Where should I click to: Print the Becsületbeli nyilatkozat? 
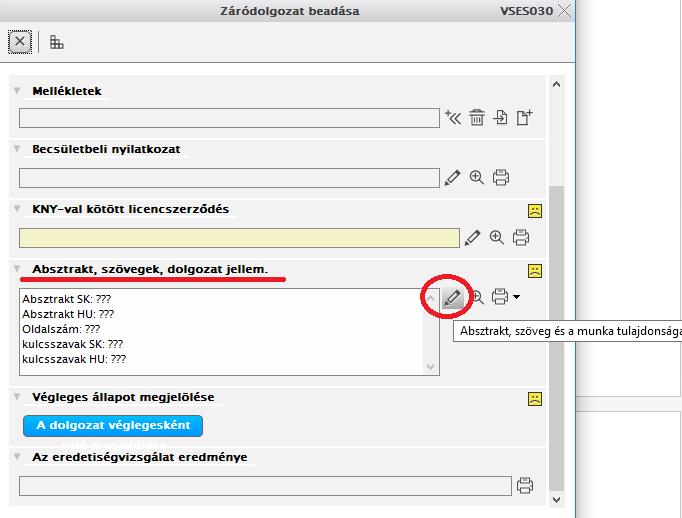click(501, 177)
